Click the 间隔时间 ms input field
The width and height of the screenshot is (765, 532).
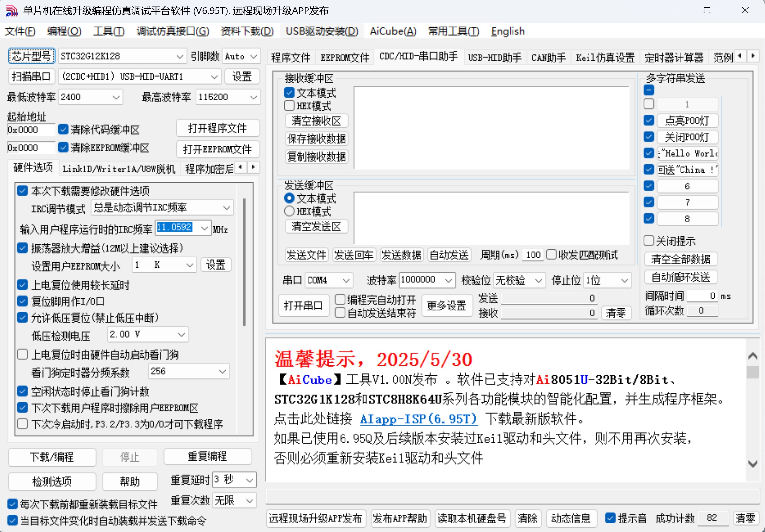pos(702,296)
